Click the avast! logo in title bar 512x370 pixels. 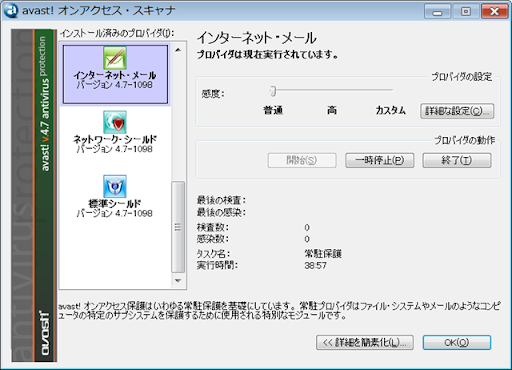(x=10, y=10)
